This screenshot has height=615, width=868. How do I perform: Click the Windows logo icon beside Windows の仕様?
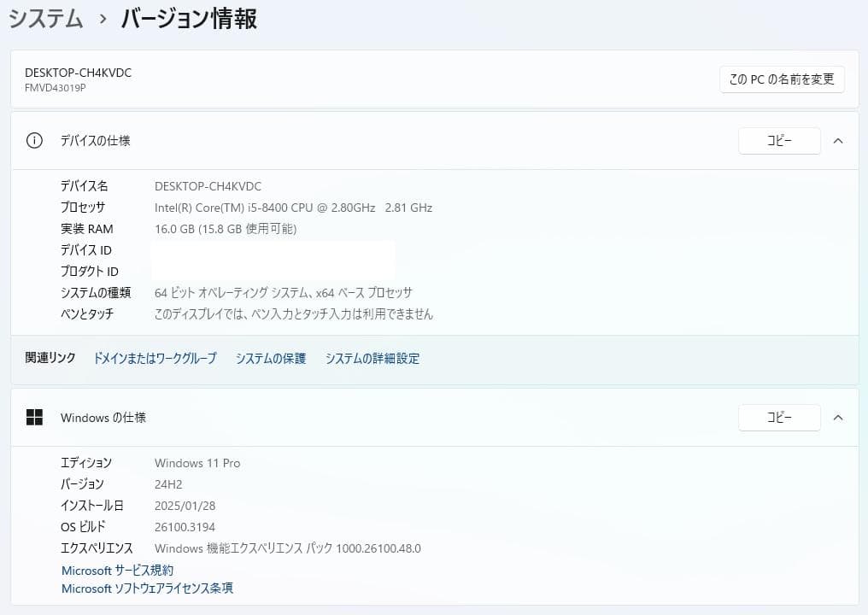click(x=34, y=417)
